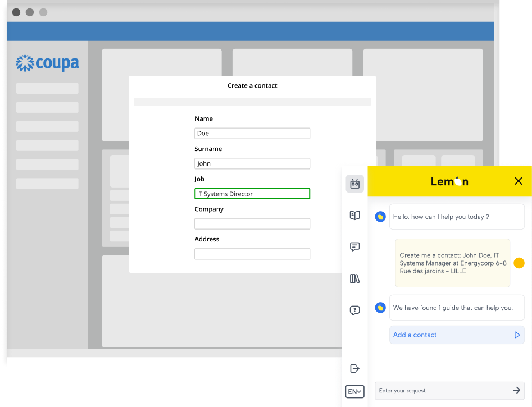Close the Lemon assistant panel
This screenshot has width=532, height=407.
pos(518,181)
